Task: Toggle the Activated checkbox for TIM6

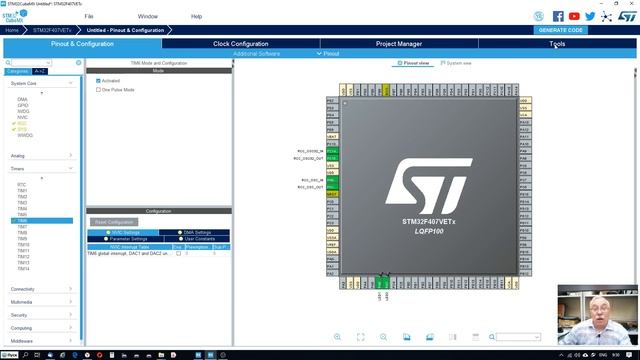Action: coord(98,81)
